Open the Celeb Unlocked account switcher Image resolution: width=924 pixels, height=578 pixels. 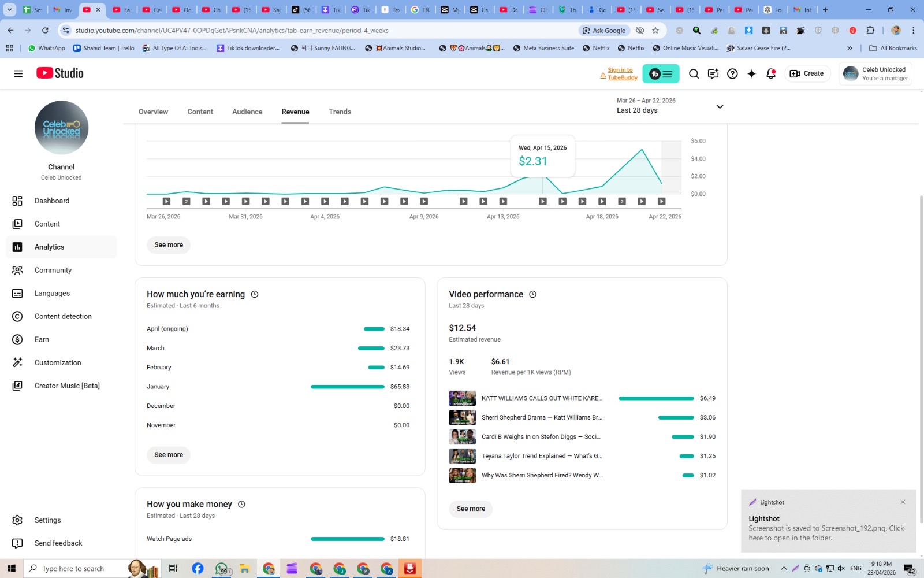pos(875,73)
